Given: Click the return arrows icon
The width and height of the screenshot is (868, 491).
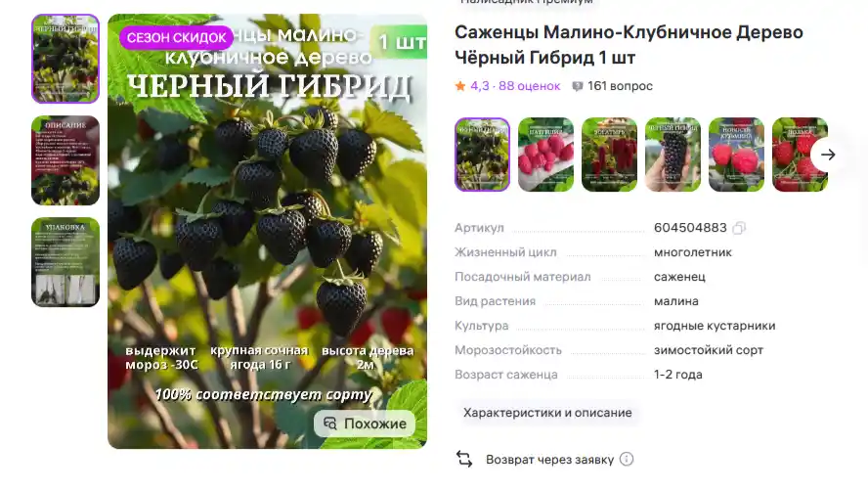Looking at the screenshot, I should coord(464,459).
